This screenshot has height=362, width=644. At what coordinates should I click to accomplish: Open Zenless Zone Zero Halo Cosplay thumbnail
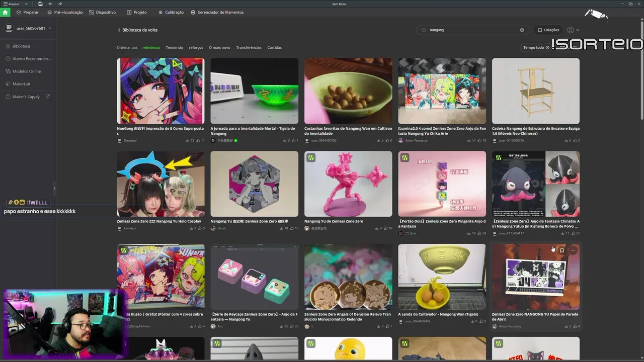click(x=160, y=184)
